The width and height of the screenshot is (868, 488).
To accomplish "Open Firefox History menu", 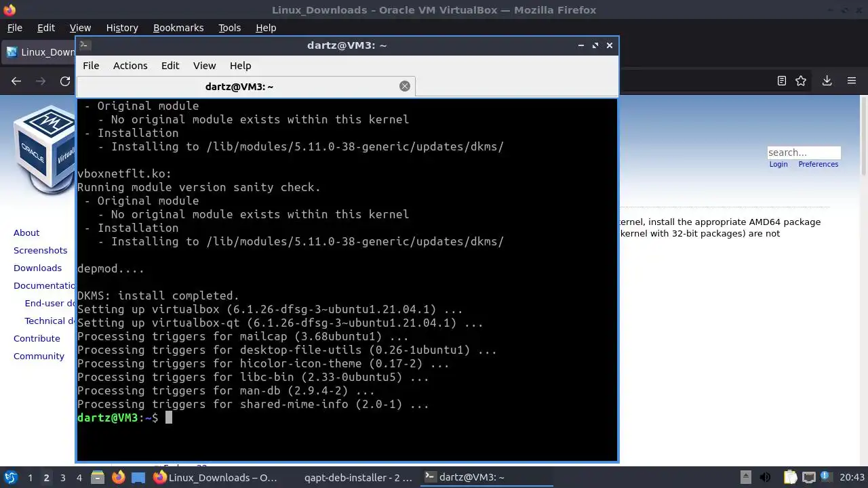I will [122, 28].
